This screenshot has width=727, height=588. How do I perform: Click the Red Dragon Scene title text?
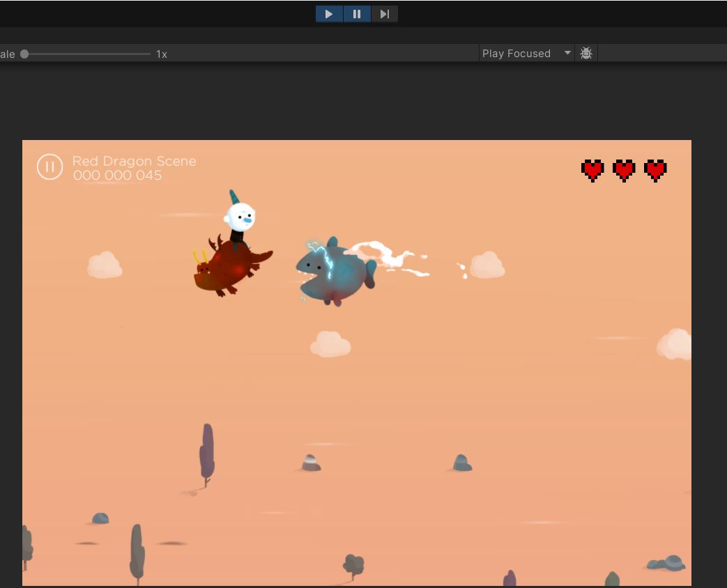coord(135,161)
